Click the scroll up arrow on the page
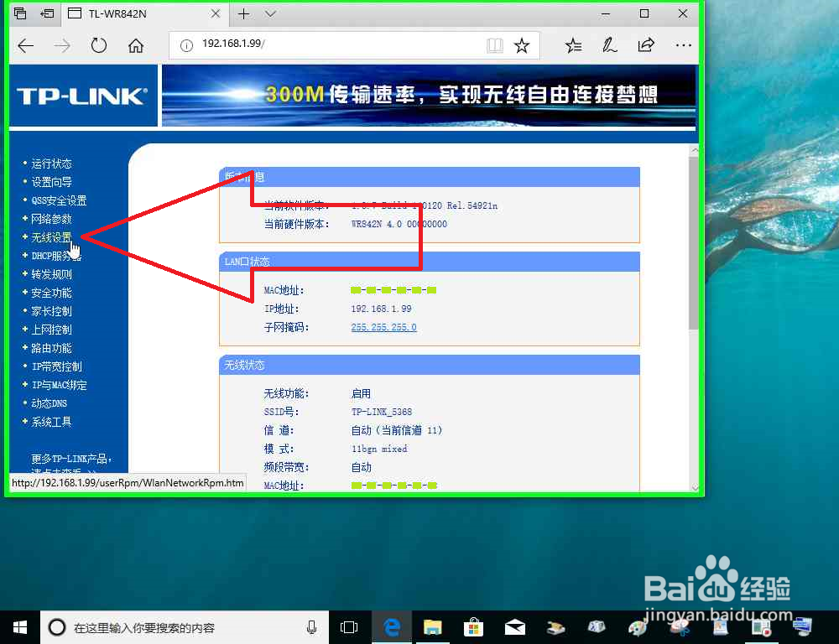839x644 pixels. [x=695, y=150]
